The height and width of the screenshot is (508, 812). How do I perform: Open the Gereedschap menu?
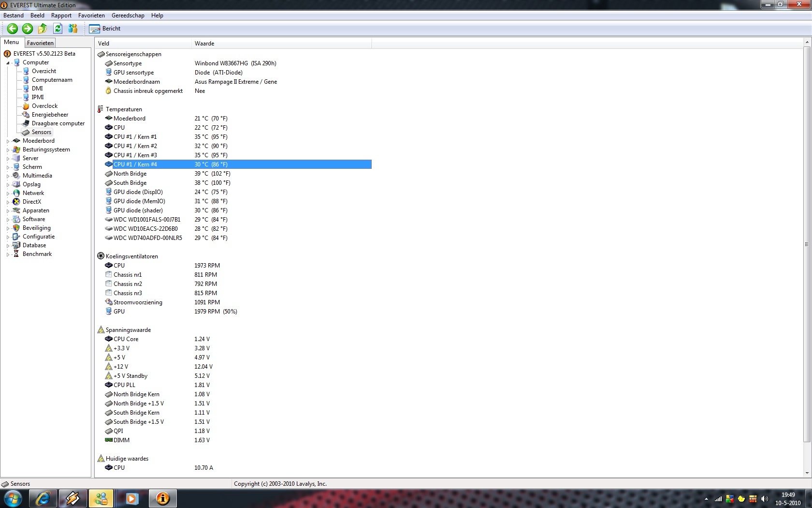128,15
